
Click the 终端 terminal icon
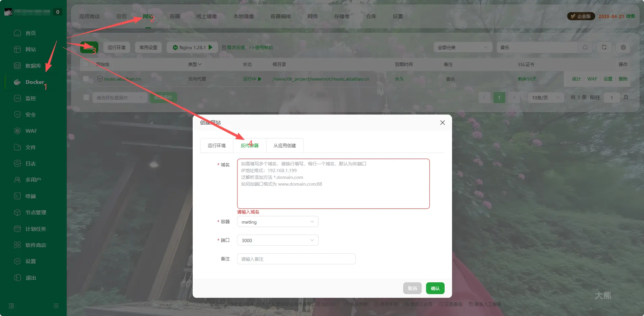click(x=18, y=196)
